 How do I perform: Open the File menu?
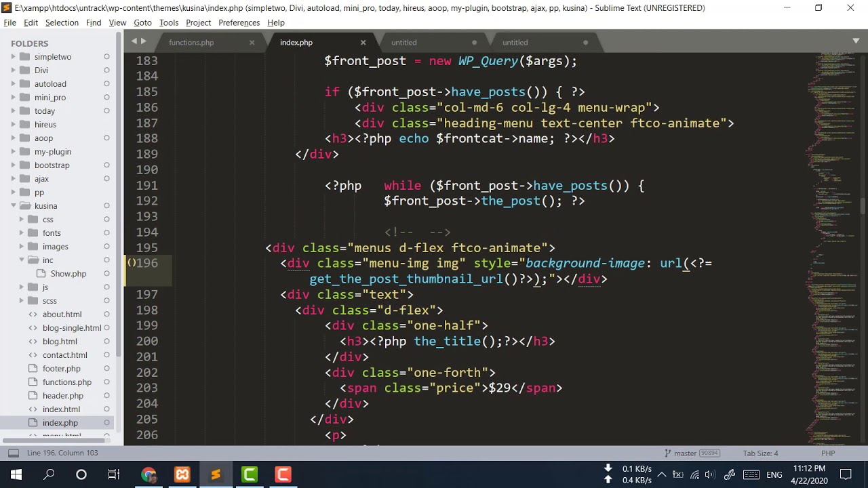point(9,22)
